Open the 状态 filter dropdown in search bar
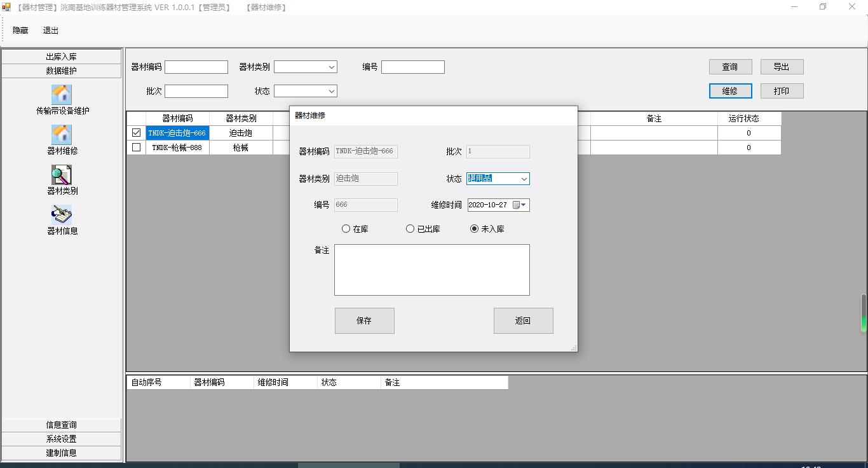This screenshot has width=868, height=468. point(331,91)
